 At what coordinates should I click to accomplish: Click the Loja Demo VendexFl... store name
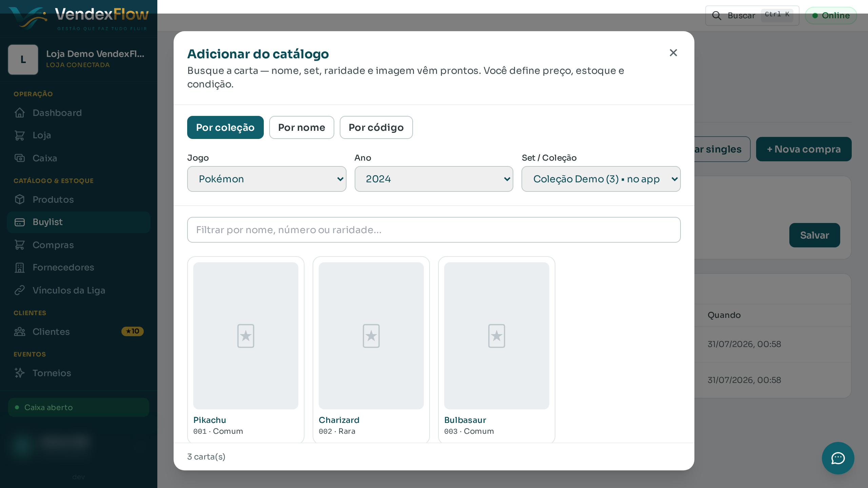[95, 54]
